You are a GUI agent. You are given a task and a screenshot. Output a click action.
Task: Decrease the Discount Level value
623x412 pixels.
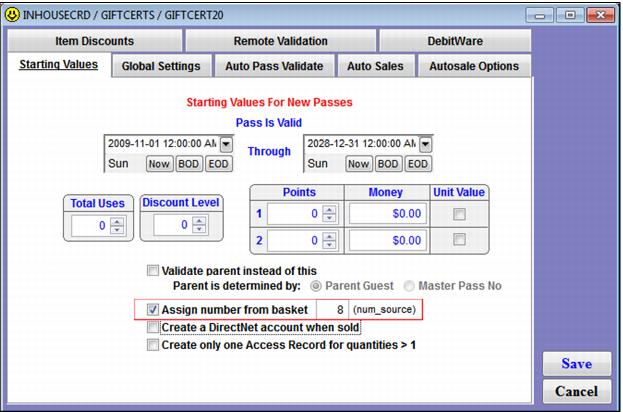[x=199, y=229]
